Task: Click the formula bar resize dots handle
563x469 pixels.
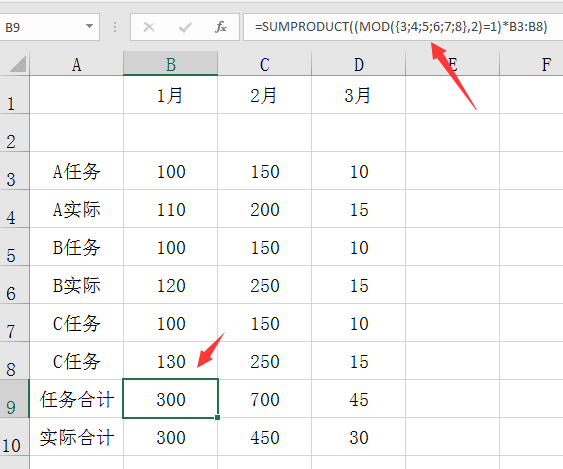Action: pyautogui.click(x=115, y=27)
